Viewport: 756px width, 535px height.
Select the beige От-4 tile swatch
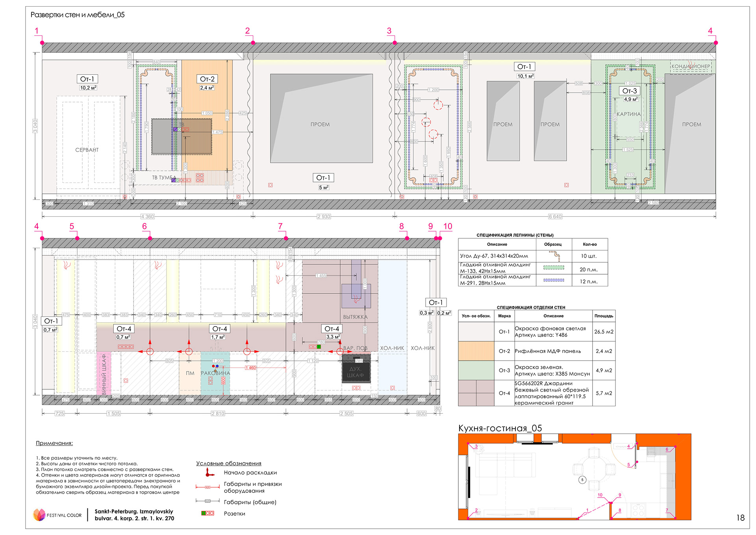coord(476,393)
